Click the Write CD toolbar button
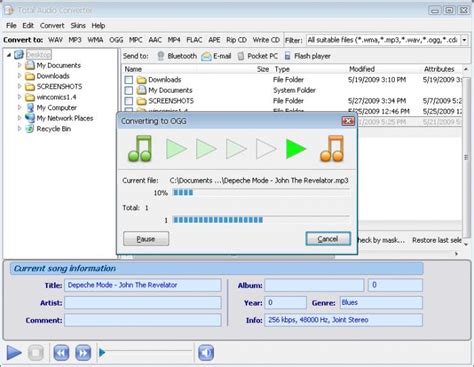 (x=266, y=40)
